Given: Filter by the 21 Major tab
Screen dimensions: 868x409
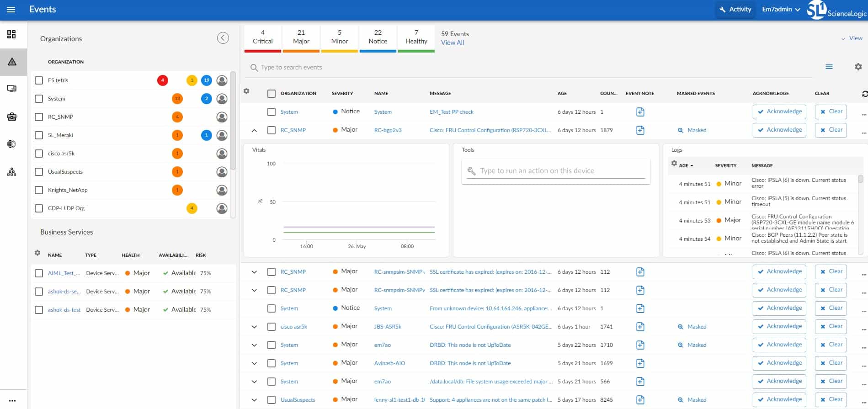Looking at the screenshot, I should click(x=301, y=38).
